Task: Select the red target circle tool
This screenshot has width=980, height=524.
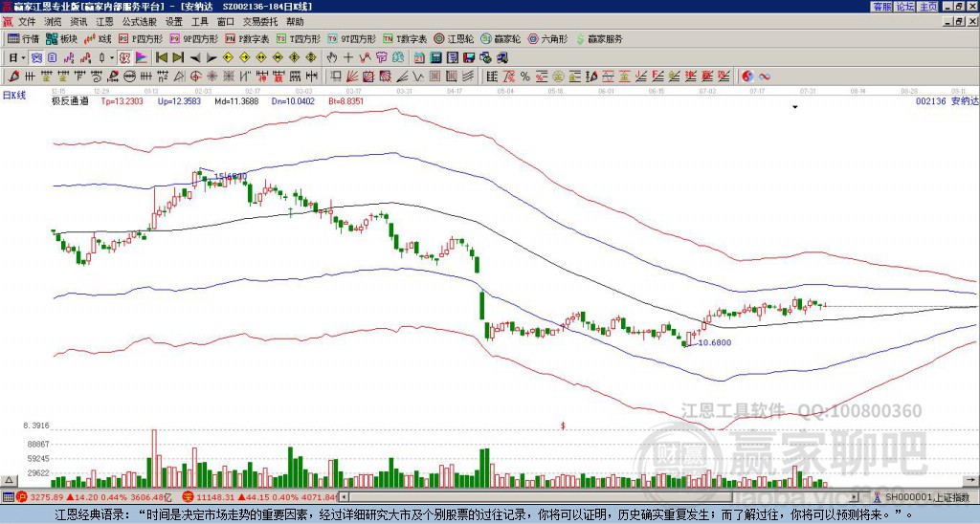Action: [x=195, y=76]
